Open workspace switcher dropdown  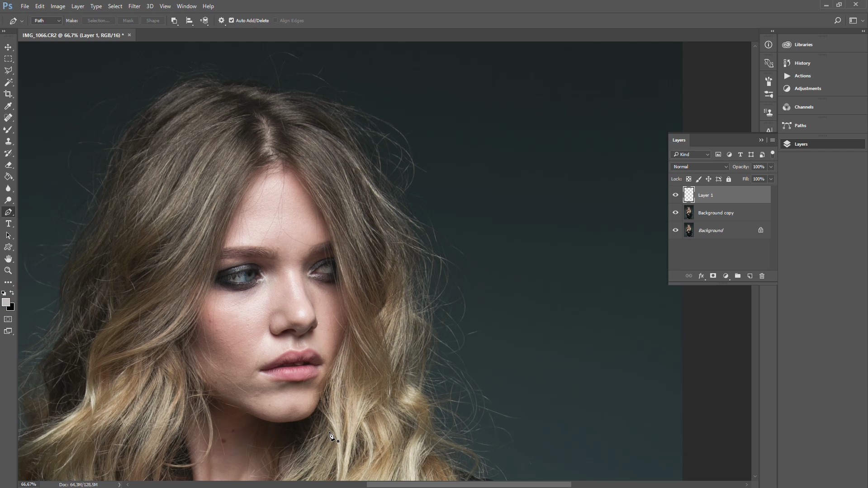point(855,21)
